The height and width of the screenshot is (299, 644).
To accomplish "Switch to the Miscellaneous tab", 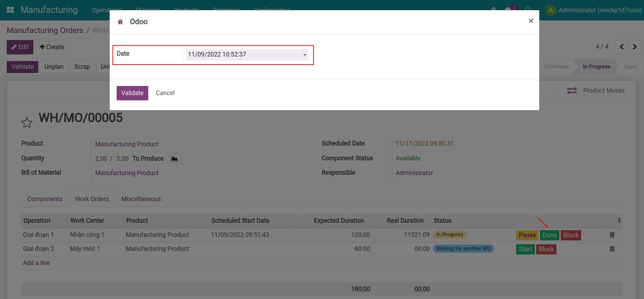I will point(141,199).
